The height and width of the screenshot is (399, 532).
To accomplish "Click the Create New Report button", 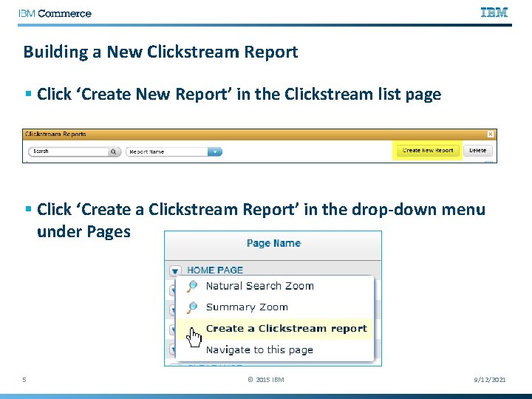I will [428, 150].
